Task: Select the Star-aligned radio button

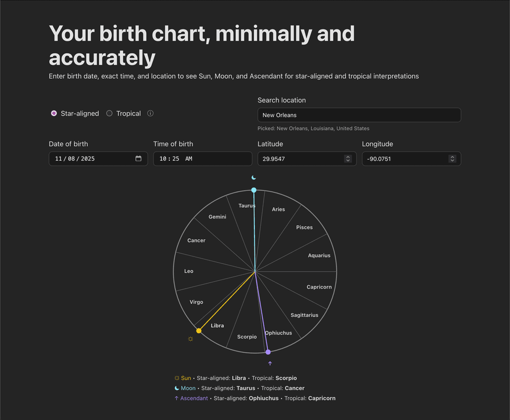Action: [x=54, y=113]
